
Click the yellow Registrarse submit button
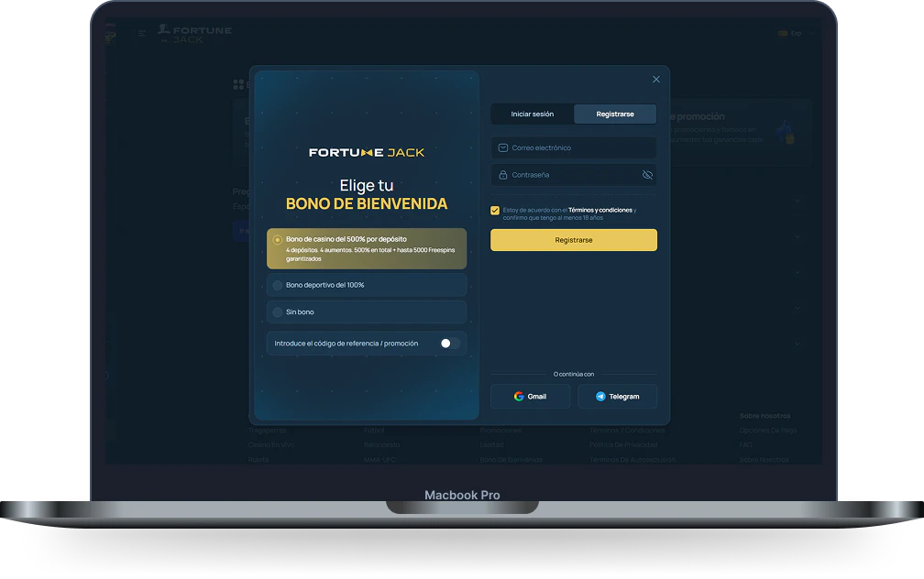point(574,240)
